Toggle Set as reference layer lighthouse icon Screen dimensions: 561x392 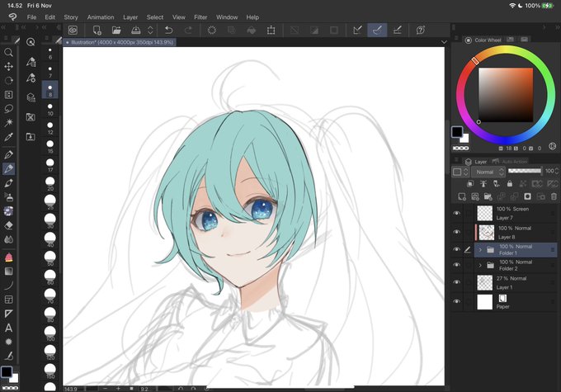coord(483,184)
